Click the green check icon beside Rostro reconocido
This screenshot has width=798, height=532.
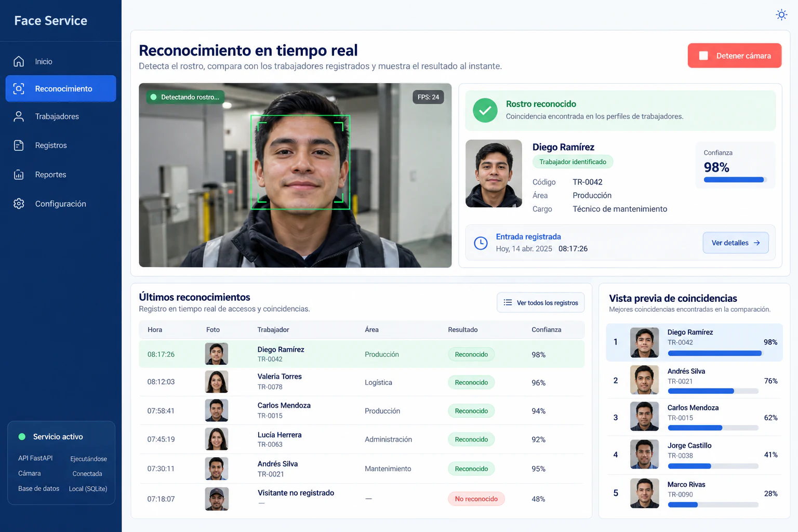(x=485, y=110)
